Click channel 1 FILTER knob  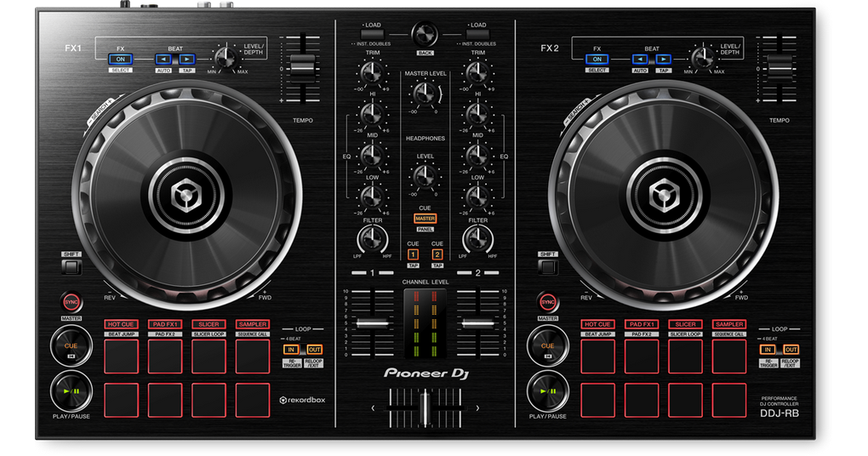coord(372,240)
